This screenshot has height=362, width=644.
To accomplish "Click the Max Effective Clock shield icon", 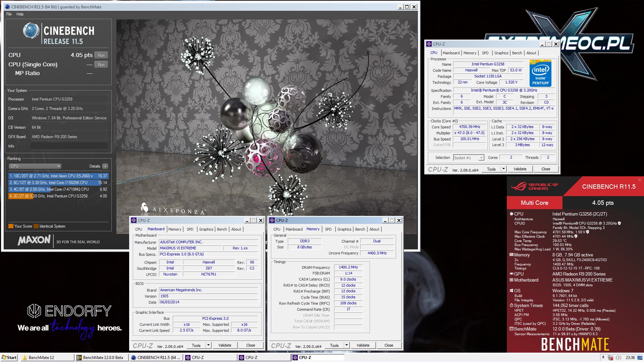I will point(576,236).
